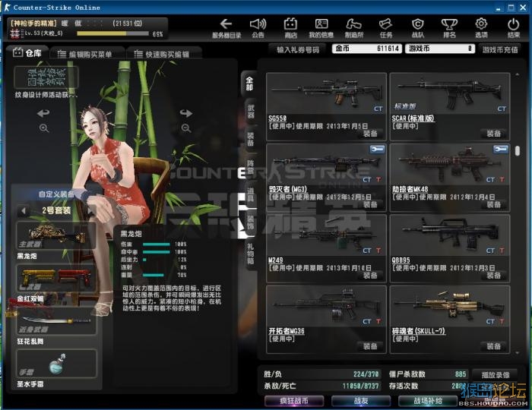This screenshot has width=532, height=410.
Task: Rotate character right arrow
Action: tap(186, 113)
